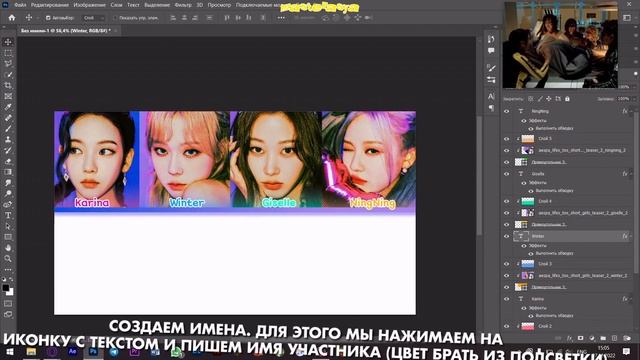The height and width of the screenshot is (360, 640).
Task: Select the Eyedropper tool
Action: coord(8,107)
